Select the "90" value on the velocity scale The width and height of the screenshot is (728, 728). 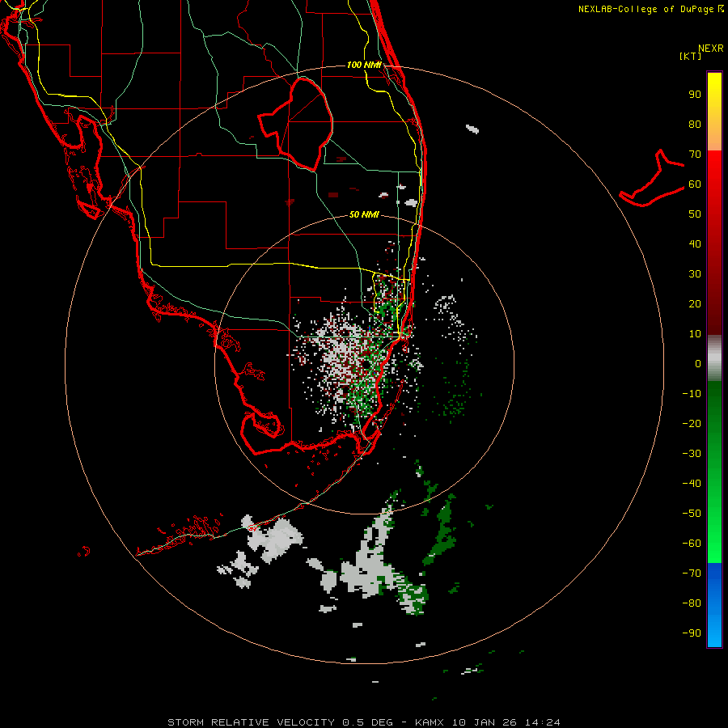[x=695, y=95]
